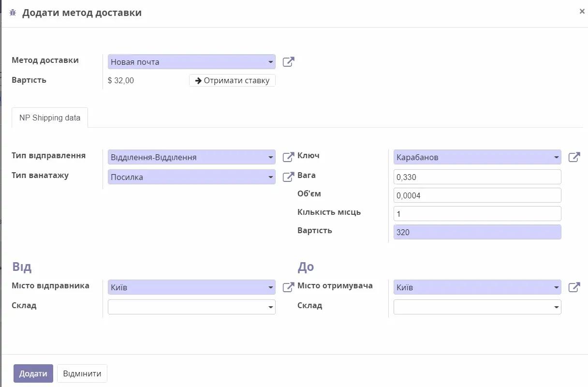This screenshot has height=387, width=588.
Task: Click Відмінити to cancel
Action: [82, 373]
